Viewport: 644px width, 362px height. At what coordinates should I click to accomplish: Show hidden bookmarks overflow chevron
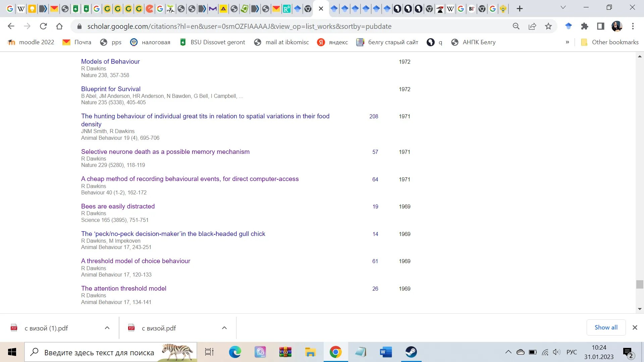coord(568,42)
